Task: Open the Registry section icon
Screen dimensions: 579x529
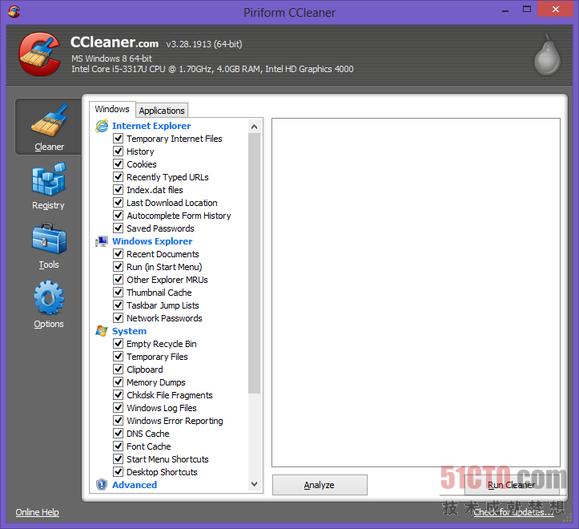Action: [49, 179]
